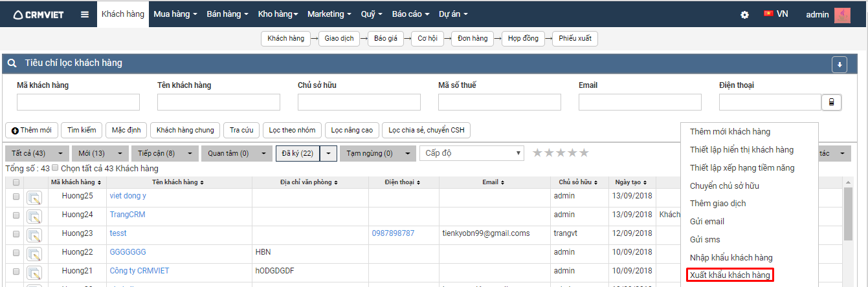
Task: Click edit icon for Huong23 row
Action: tap(34, 234)
